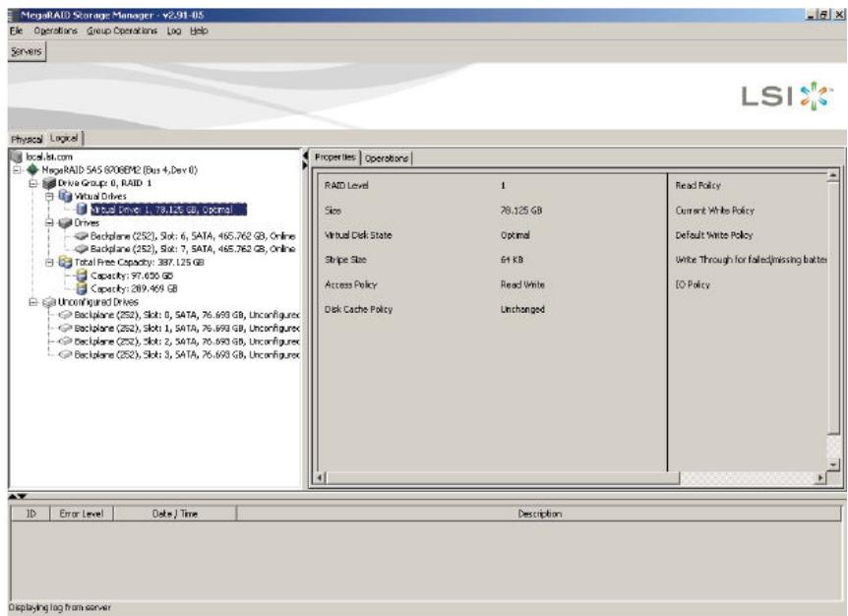Open the Operations menu
The image size is (848, 616).
[56, 31]
